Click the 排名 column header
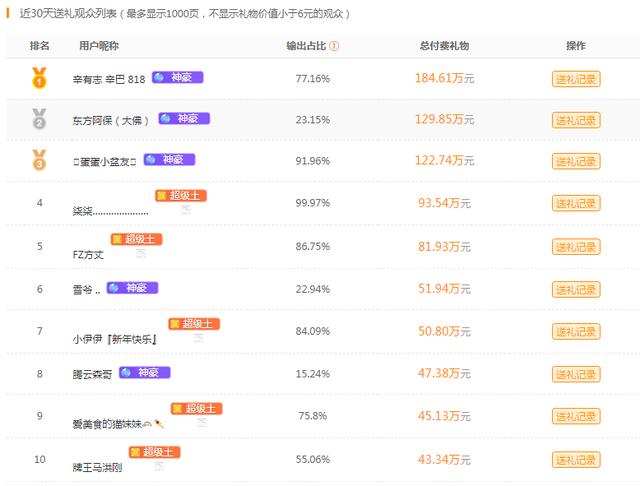This screenshot has height=486, width=640. pyautogui.click(x=40, y=46)
